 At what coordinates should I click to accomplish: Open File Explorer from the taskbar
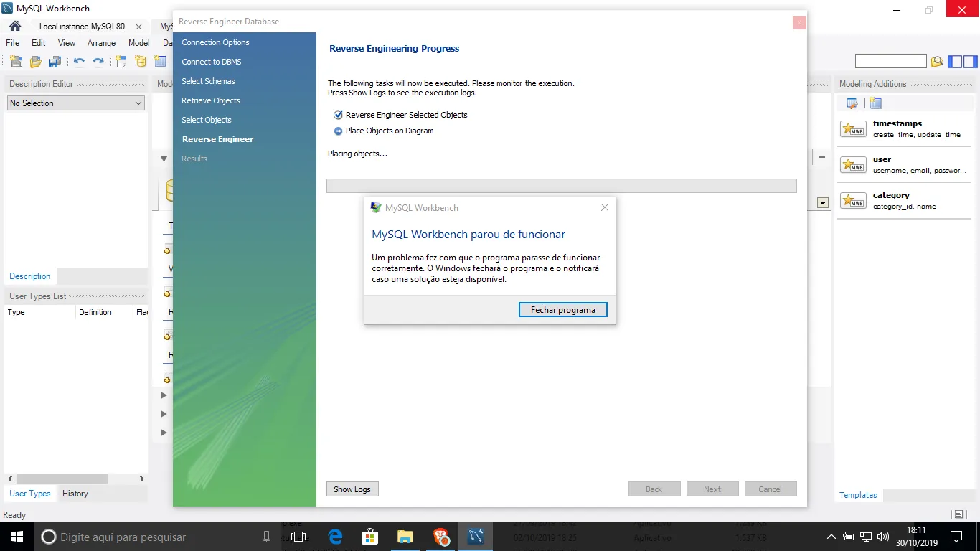point(405,537)
